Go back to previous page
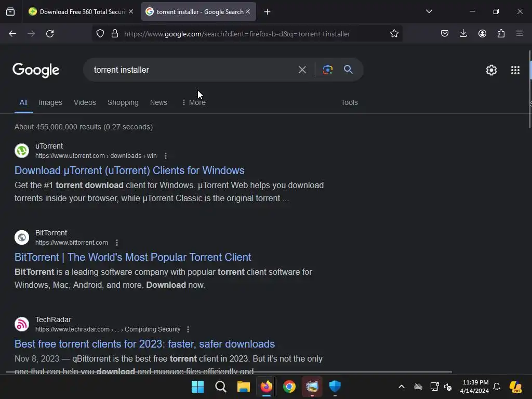The image size is (532, 399). [x=12, y=34]
